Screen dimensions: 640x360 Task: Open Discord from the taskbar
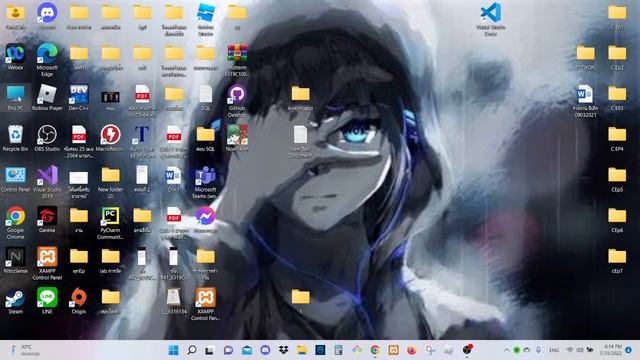(265, 350)
